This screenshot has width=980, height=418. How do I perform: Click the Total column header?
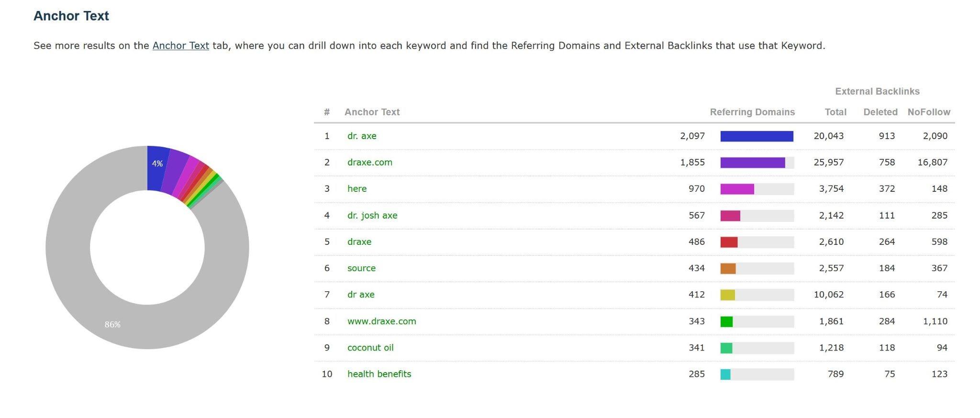[835, 112]
